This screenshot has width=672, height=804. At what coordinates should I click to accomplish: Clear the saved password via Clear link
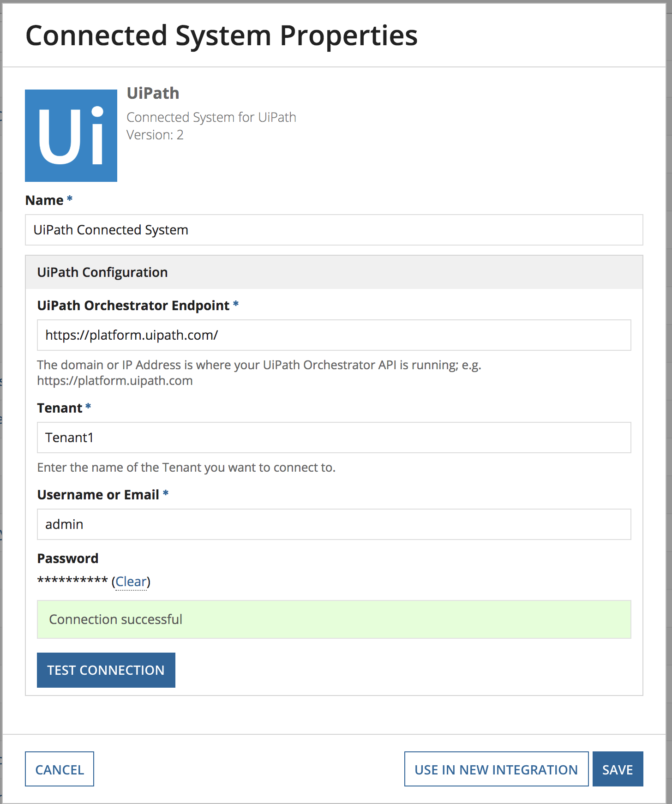(x=131, y=582)
